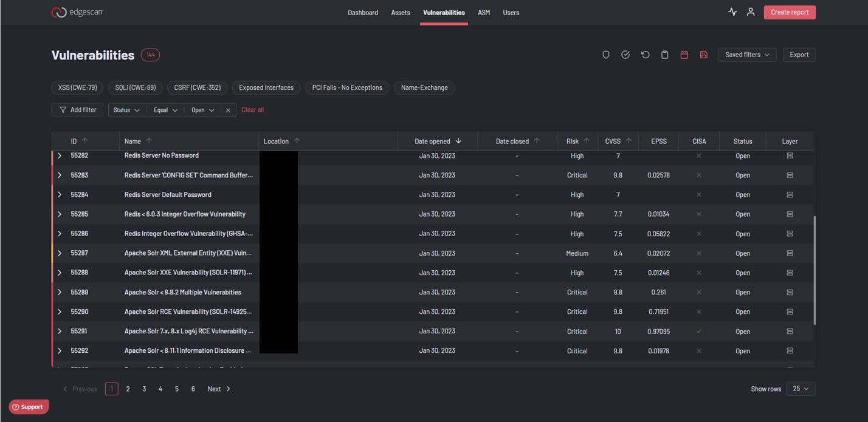
Task: Click the table vertical scrollbar
Action: tap(815, 270)
